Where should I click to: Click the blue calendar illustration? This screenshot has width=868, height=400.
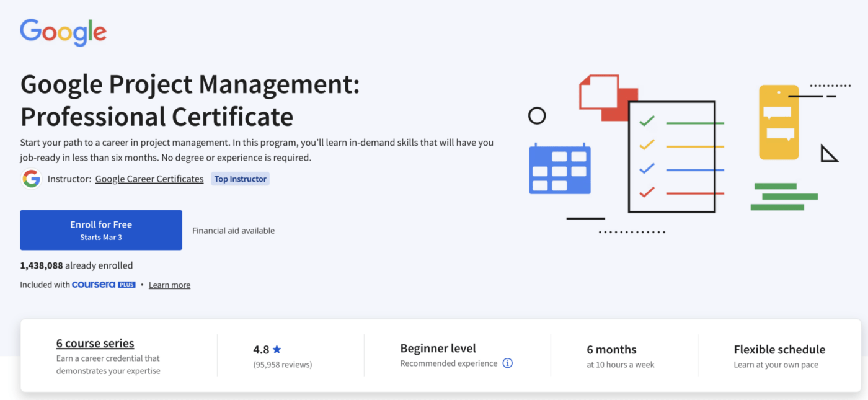[x=559, y=169]
